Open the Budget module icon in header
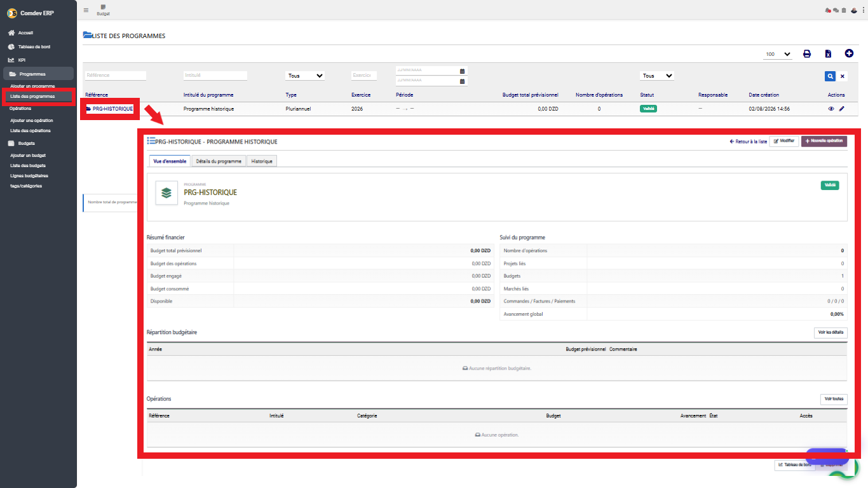 pos(103,10)
